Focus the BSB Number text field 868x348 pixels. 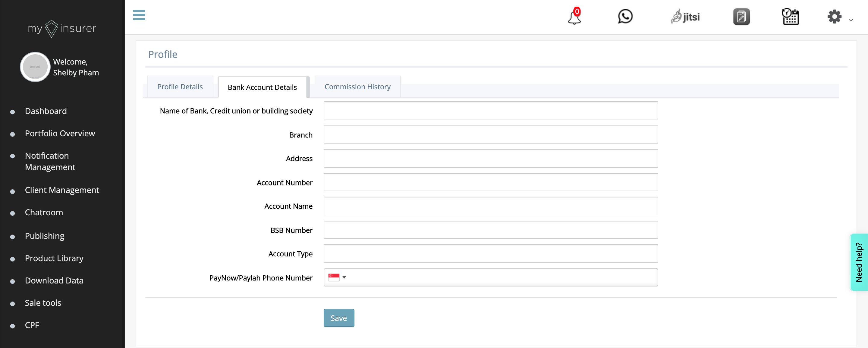490,230
